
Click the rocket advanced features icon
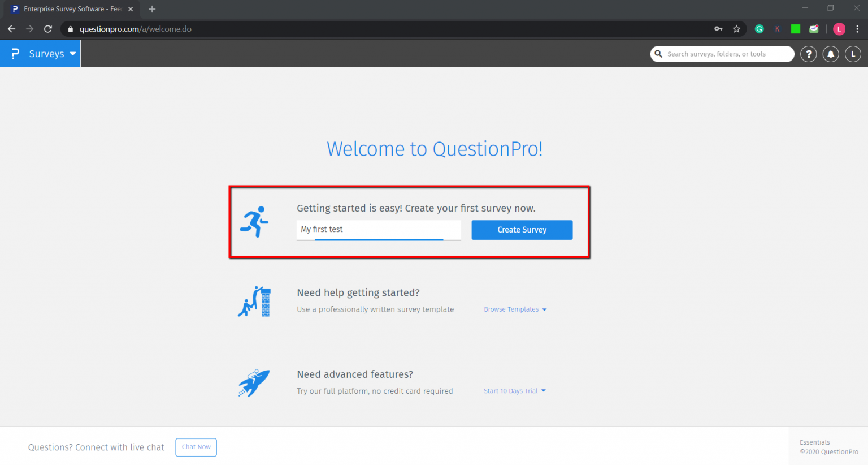click(253, 382)
